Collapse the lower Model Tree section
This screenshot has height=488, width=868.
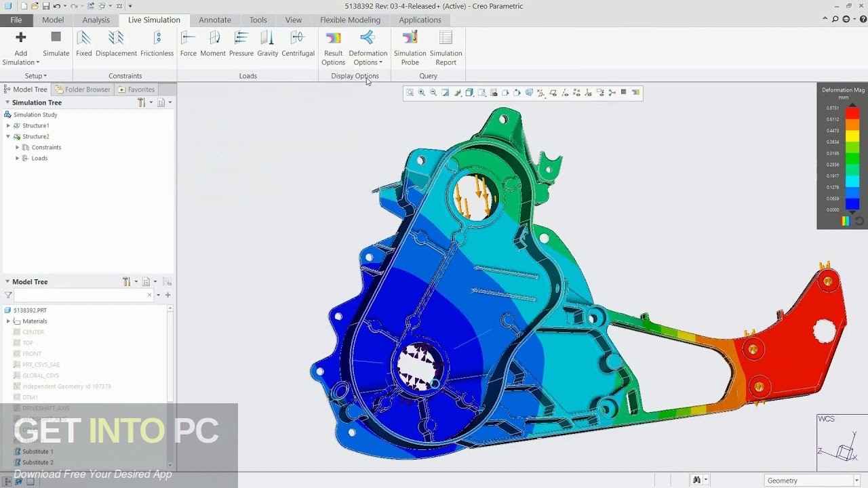7,281
